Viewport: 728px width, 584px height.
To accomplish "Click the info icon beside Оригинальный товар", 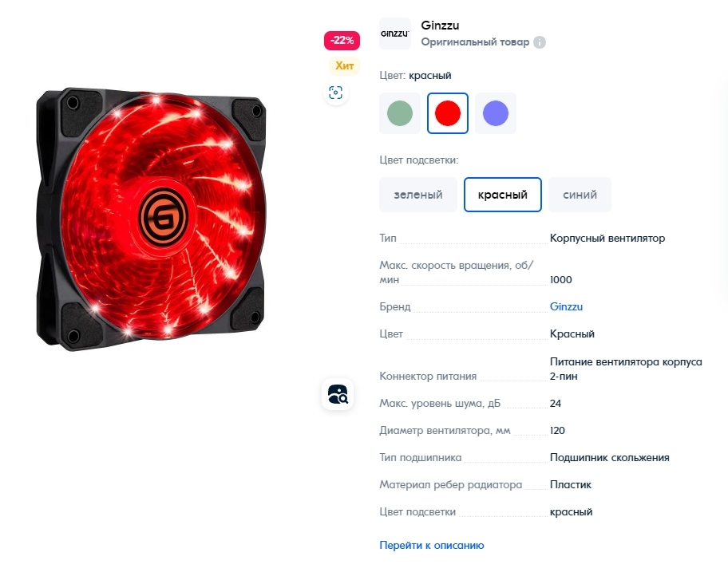I will coord(540,42).
